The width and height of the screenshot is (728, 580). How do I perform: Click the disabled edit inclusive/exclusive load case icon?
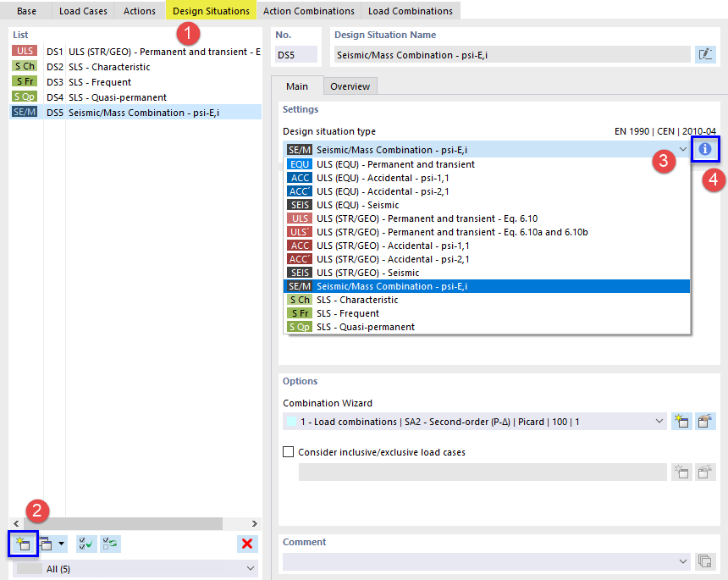(705, 472)
